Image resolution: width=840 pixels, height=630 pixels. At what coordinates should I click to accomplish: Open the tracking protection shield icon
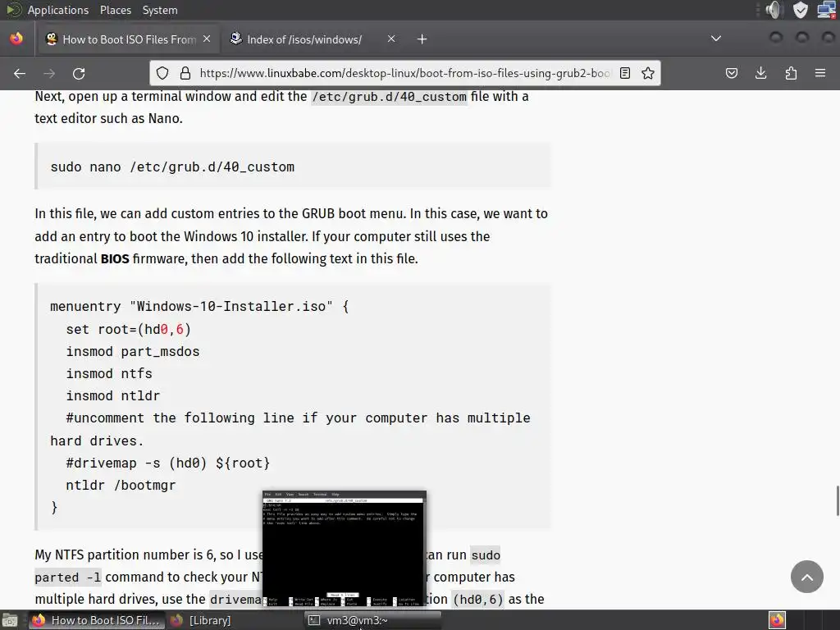[x=162, y=73]
